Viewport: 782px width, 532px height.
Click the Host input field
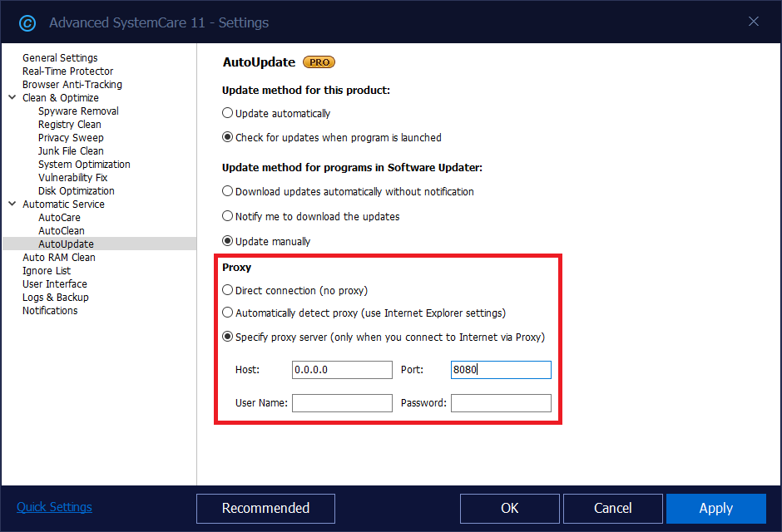point(342,370)
